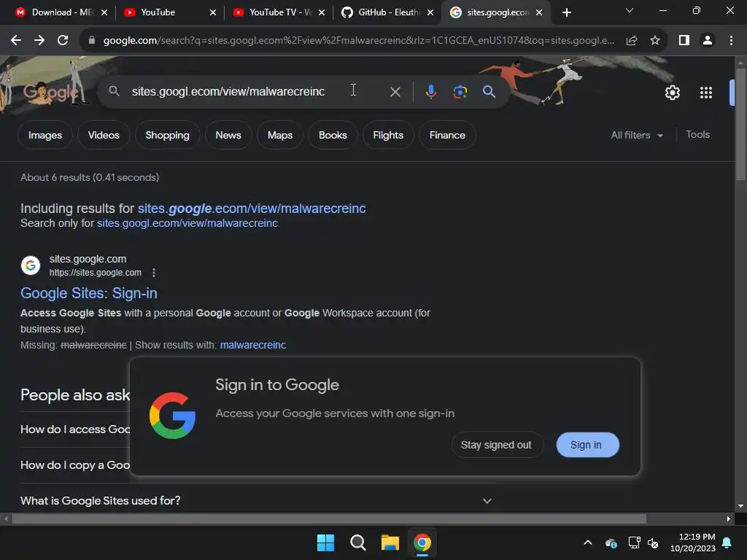Close the YouTube tab
747x560 pixels.
click(x=213, y=12)
